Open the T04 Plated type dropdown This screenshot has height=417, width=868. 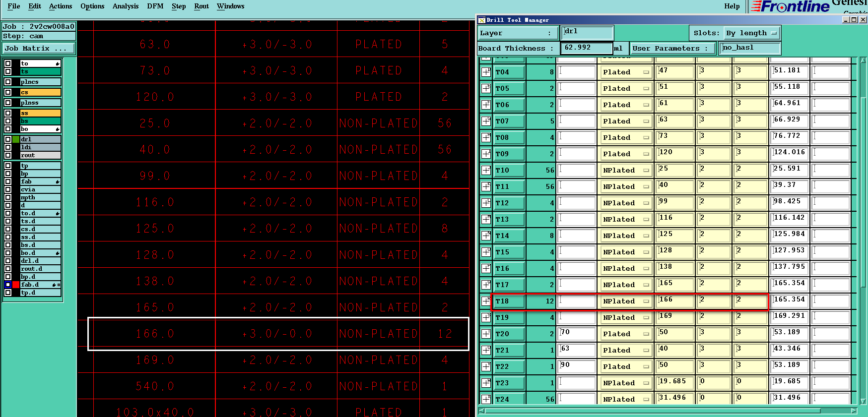(x=625, y=72)
